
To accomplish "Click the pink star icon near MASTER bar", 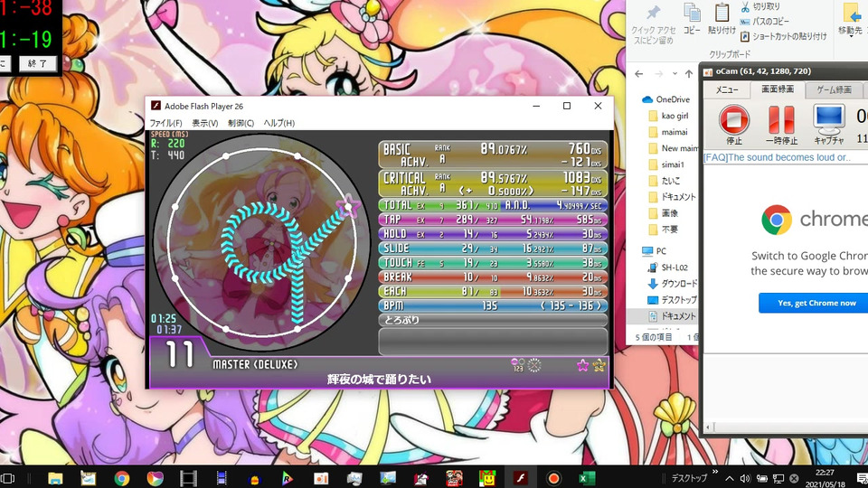I will 582,364.
